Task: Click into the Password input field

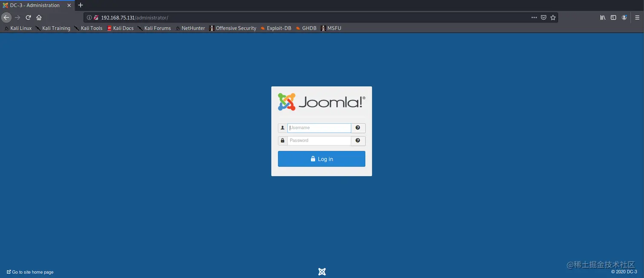Action: (319, 141)
